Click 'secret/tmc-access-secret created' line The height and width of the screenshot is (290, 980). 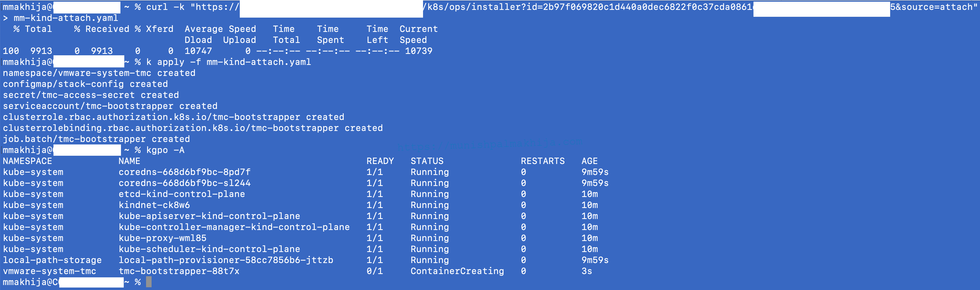click(x=91, y=95)
